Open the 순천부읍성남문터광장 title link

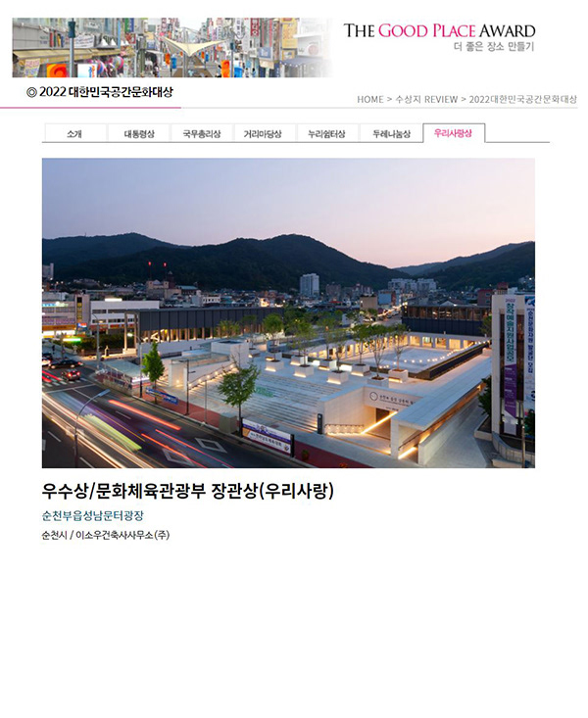click(92, 515)
